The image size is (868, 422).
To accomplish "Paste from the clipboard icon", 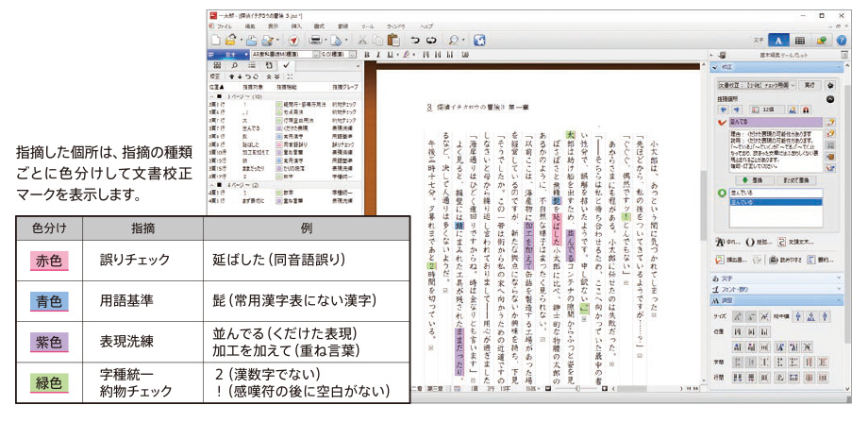I will click(393, 41).
